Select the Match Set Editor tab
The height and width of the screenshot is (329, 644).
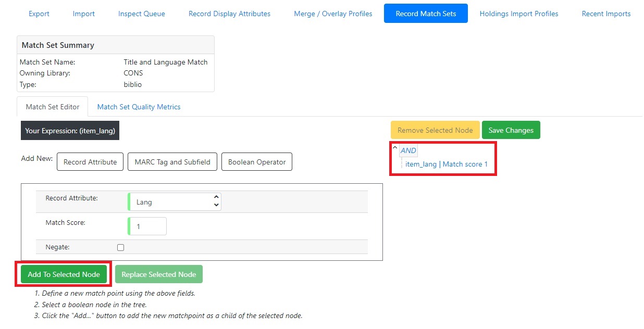(x=53, y=107)
